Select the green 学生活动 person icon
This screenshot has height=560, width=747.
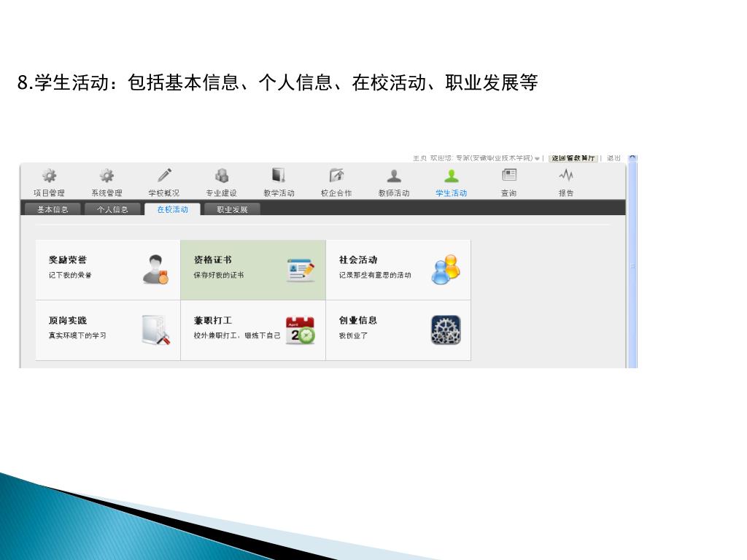(x=451, y=176)
